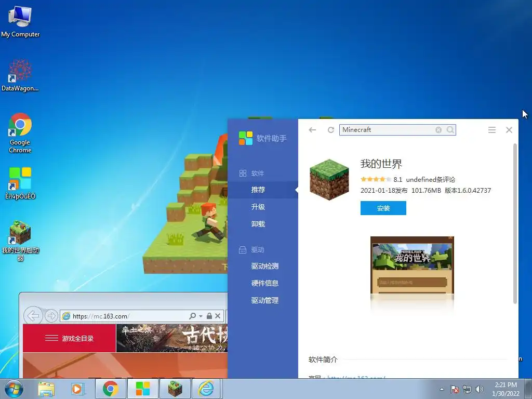
Task: Select the 驱动 section header
Action: point(251,250)
